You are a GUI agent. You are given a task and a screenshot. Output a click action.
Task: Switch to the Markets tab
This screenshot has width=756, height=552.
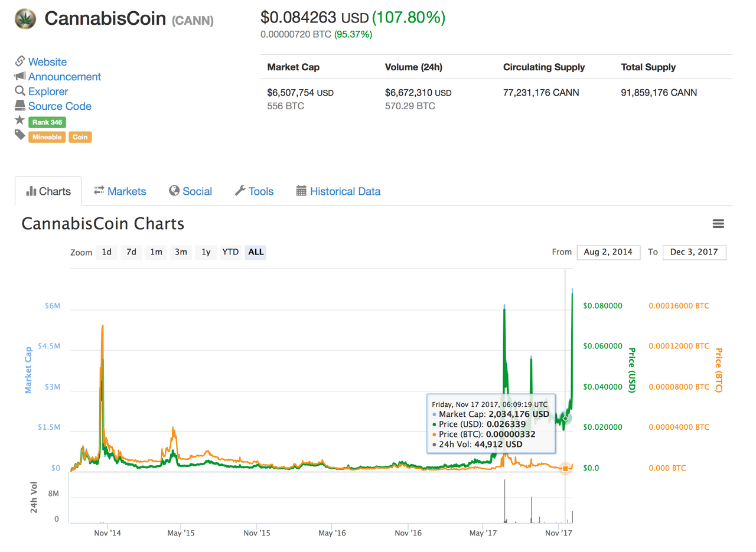(120, 191)
